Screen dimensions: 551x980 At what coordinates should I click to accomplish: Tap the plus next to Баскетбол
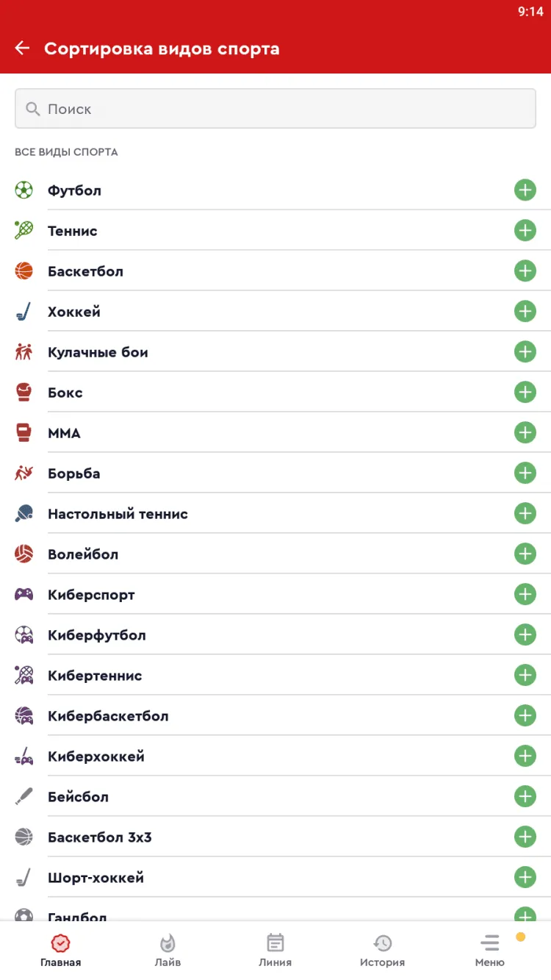[x=525, y=271]
